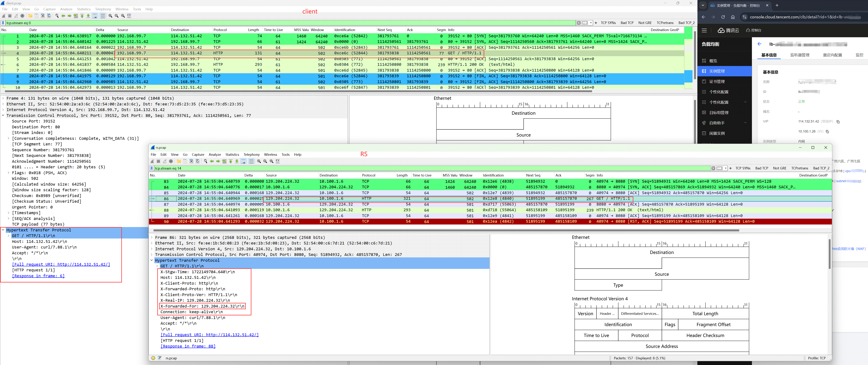Open Full request URI link in client.pcap
868x365 pixels.
(61, 264)
